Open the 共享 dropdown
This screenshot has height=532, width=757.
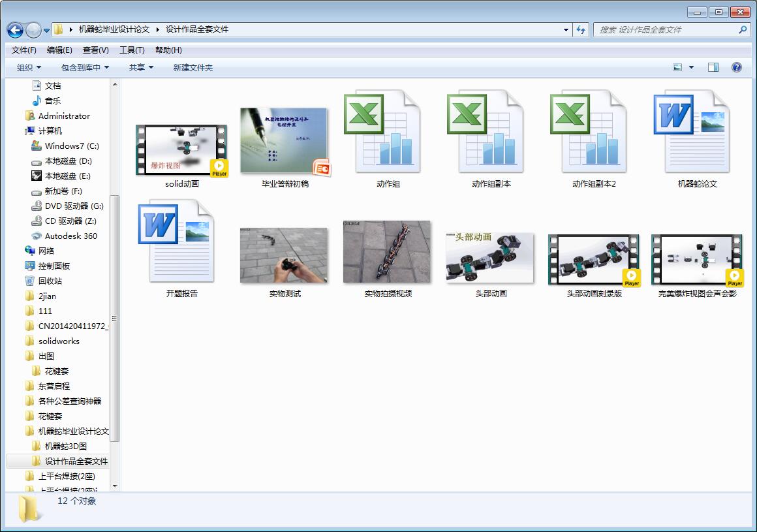pyautogui.click(x=141, y=68)
